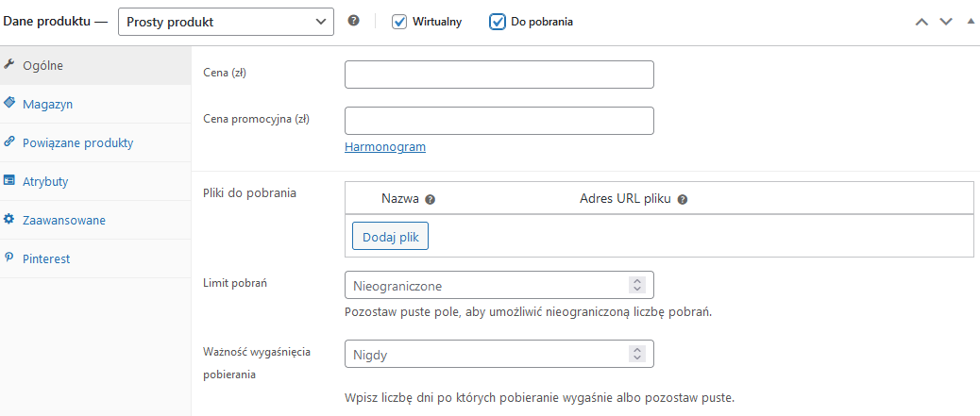Switch to the Magazyn tab
The image size is (980, 416).
click(95, 105)
